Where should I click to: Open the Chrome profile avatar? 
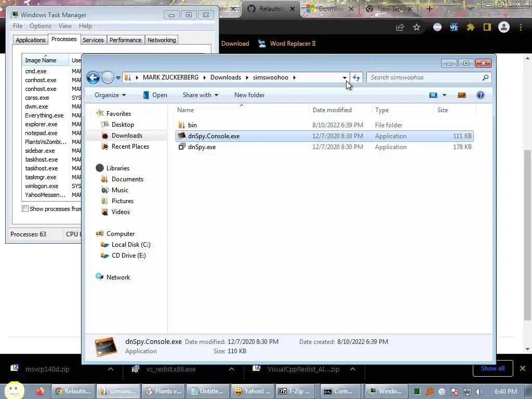[504, 27]
